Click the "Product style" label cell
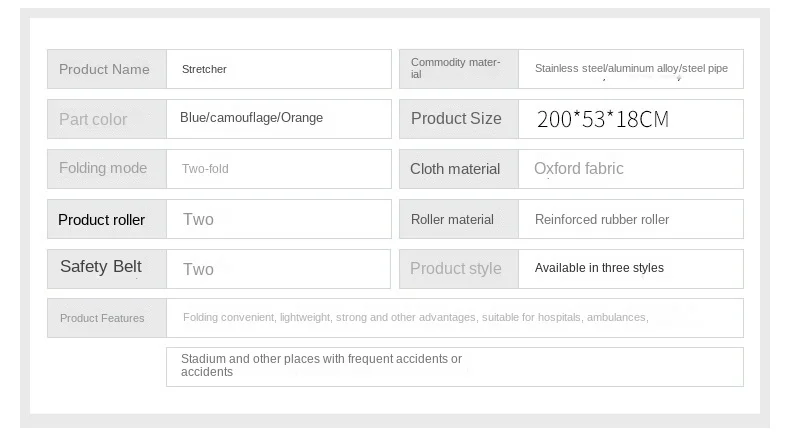 click(456, 268)
